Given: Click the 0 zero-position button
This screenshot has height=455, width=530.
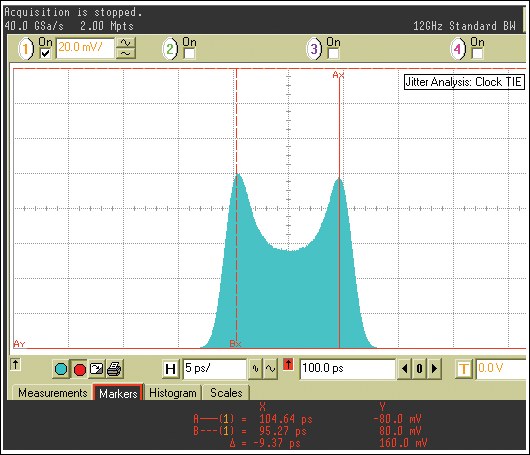Looking at the screenshot, I should pyautogui.click(x=419, y=369).
